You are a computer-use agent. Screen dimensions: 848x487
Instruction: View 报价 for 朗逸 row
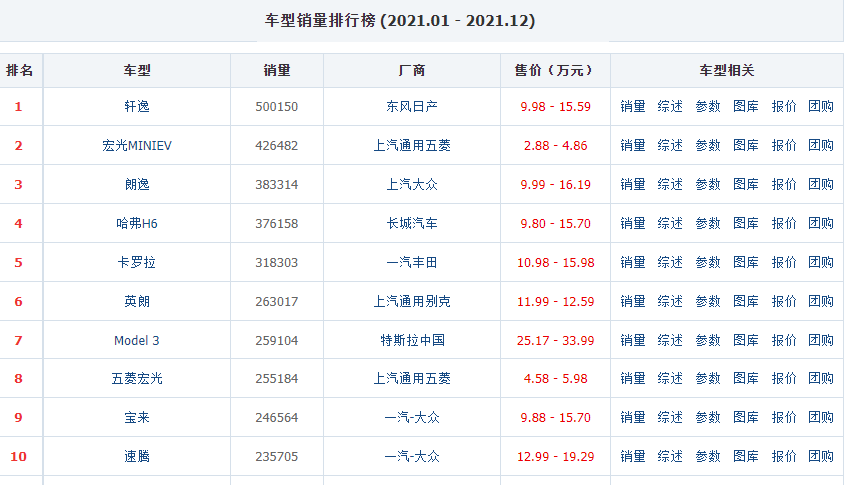point(784,185)
